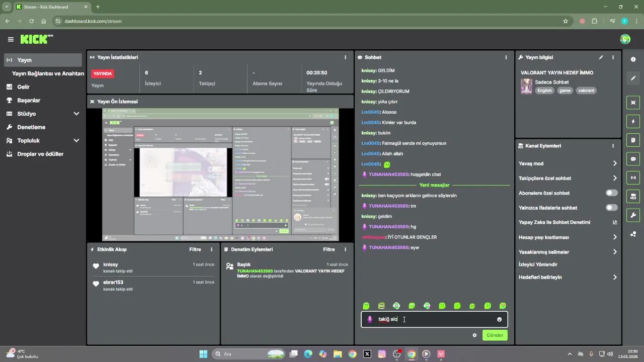
Task: Toggle Abonelere özel sohbet switch
Action: coord(611,193)
